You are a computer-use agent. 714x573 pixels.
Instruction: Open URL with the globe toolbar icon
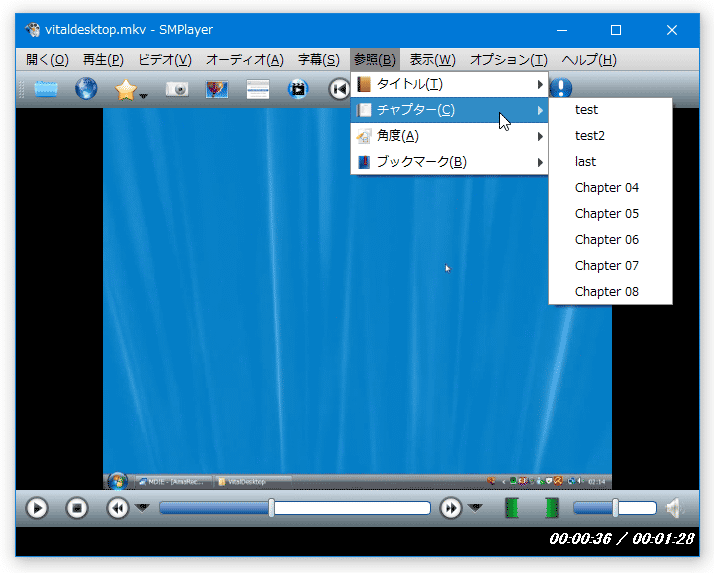click(x=86, y=88)
